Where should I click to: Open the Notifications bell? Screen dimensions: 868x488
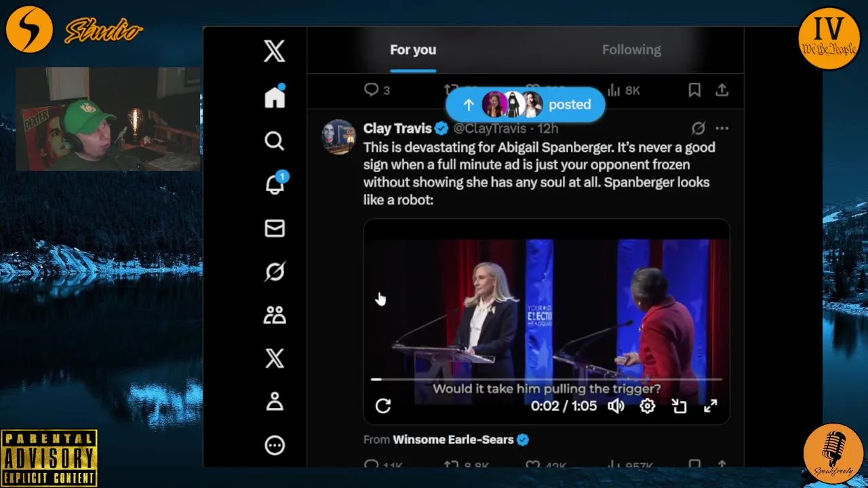[x=275, y=184]
